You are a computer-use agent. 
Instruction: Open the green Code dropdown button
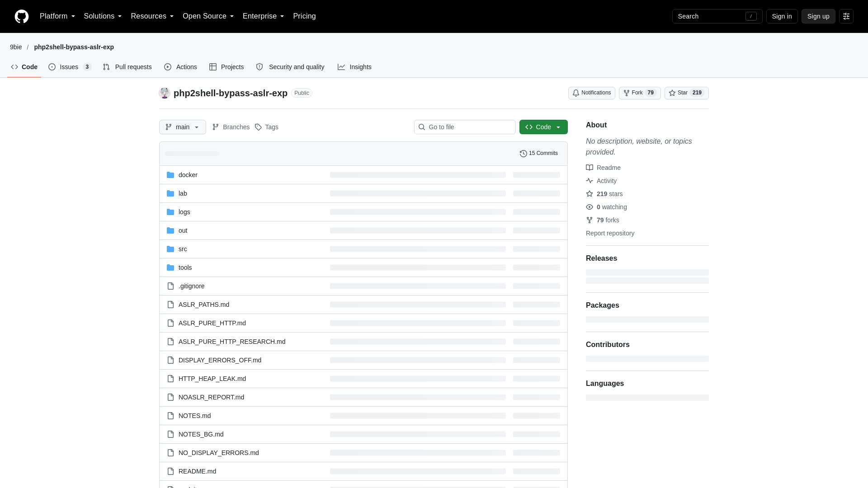[x=543, y=127]
